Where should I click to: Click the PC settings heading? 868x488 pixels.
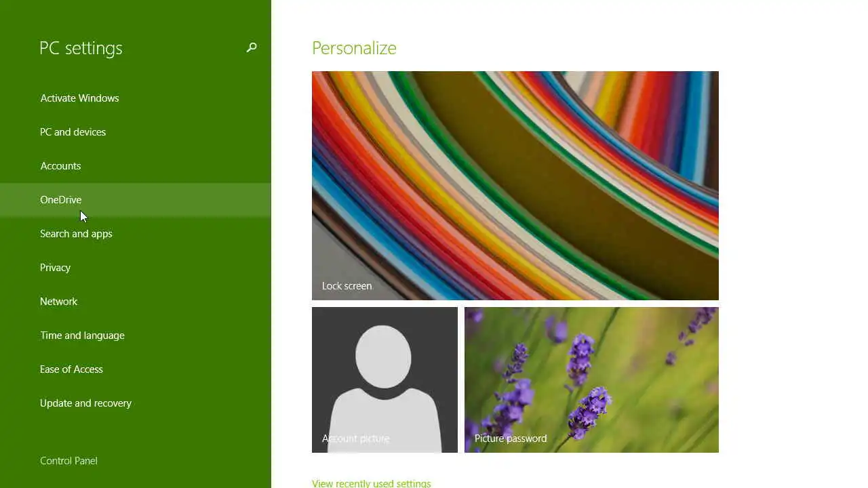tap(81, 48)
